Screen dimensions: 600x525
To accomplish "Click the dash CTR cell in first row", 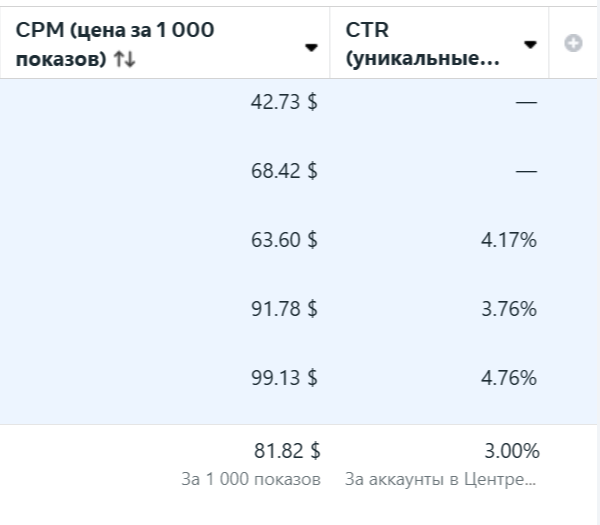I will [x=526, y=102].
